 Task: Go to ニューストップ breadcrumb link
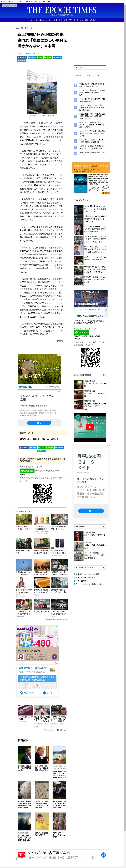click(x=21, y=28)
